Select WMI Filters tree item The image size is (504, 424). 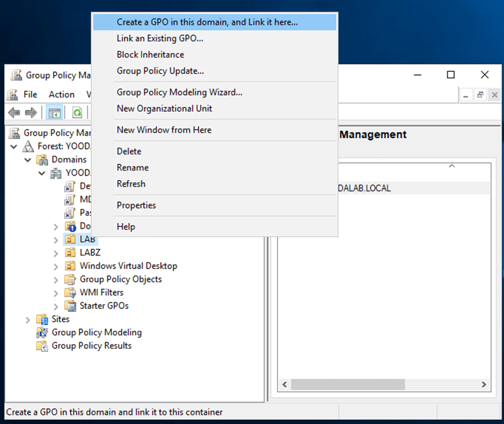pos(101,293)
